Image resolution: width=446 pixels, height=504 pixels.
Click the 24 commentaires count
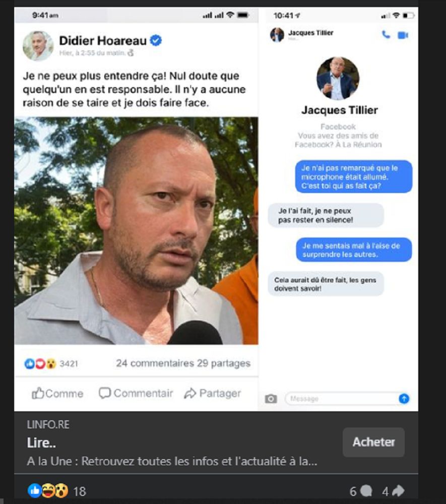155,363
